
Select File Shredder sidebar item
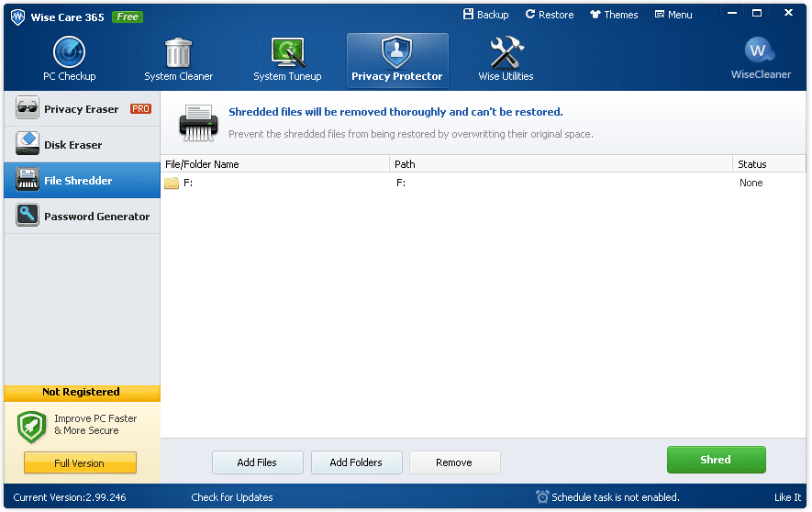tap(82, 181)
